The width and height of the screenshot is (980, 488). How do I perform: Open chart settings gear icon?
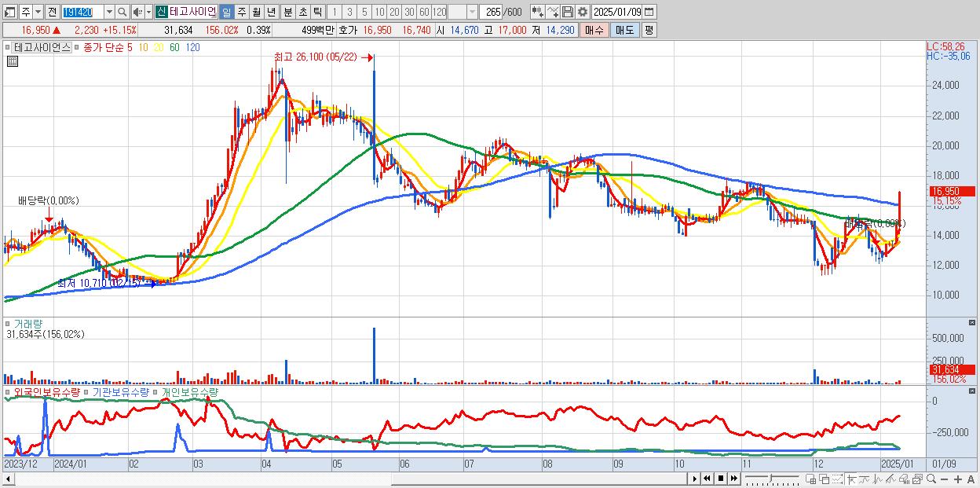point(582,12)
